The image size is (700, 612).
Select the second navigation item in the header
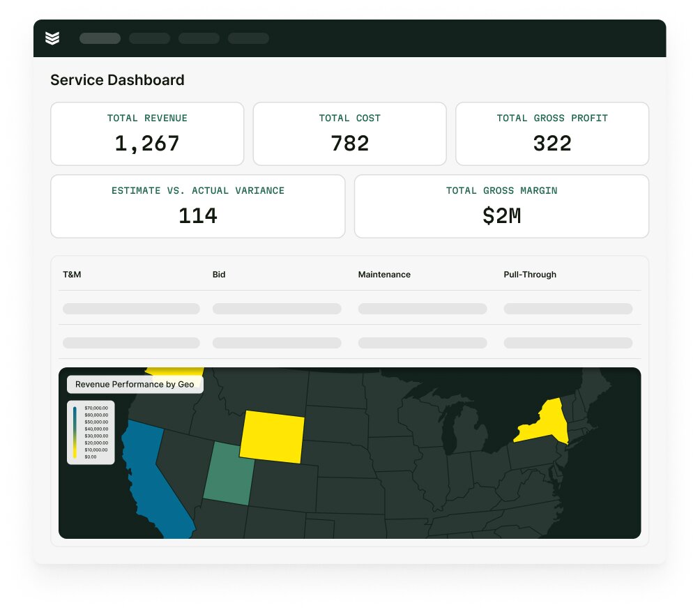(x=149, y=38)
